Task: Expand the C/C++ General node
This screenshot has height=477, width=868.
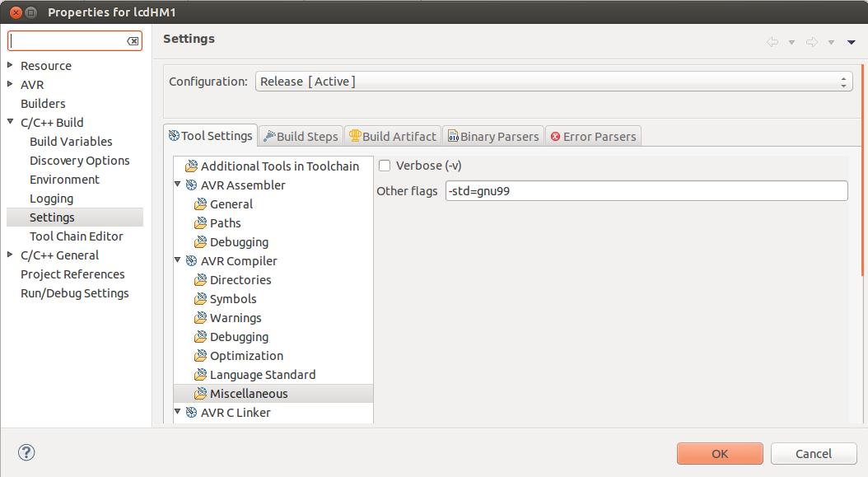Action: (10, 255)
